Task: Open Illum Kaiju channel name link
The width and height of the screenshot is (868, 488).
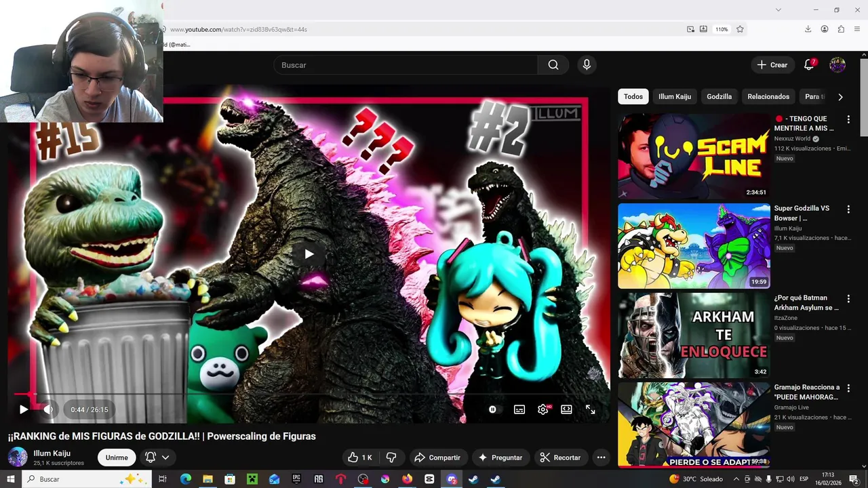Action: click(52, 453)
